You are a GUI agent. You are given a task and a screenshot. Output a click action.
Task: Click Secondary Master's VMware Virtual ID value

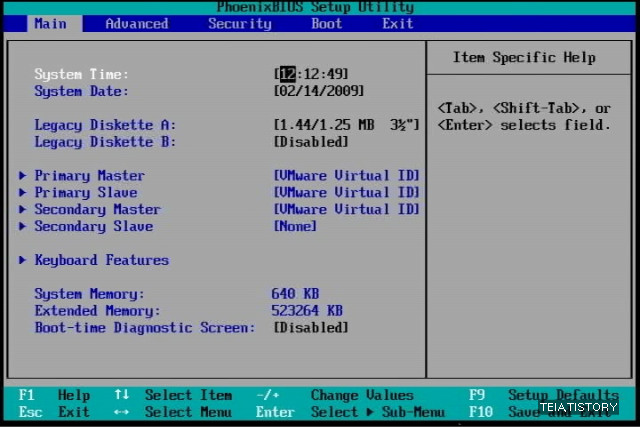tap(347, 209)
